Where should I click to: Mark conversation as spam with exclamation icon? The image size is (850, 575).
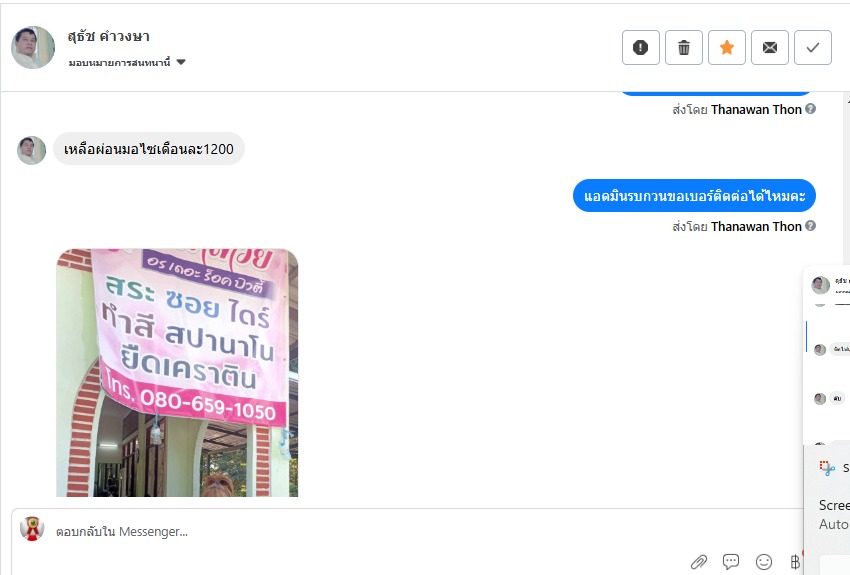pyautogui.click(x=640, y=48)
